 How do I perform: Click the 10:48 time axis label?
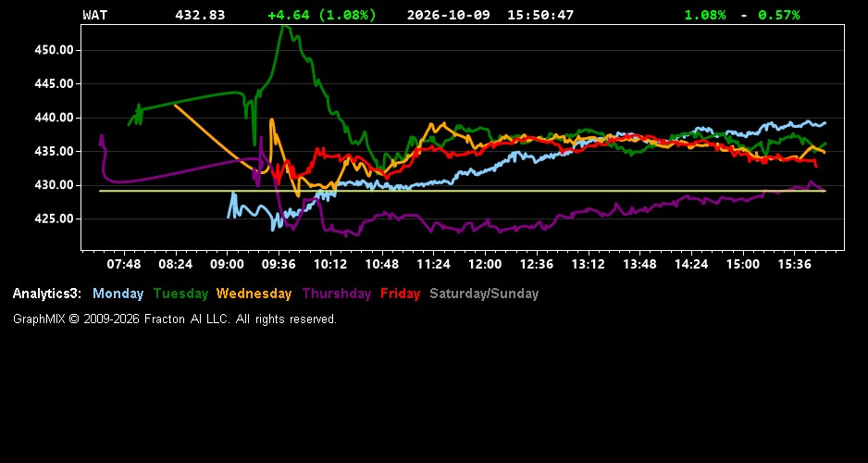(x=382, y=265)
